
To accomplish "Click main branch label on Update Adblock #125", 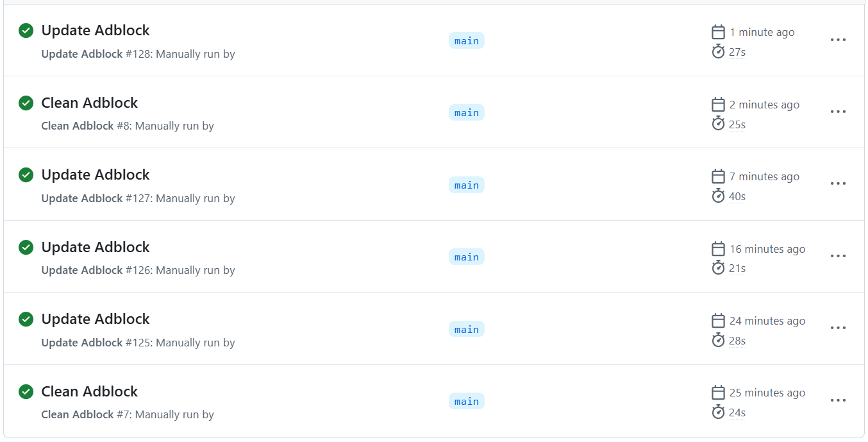I will [x=467, y=329].
